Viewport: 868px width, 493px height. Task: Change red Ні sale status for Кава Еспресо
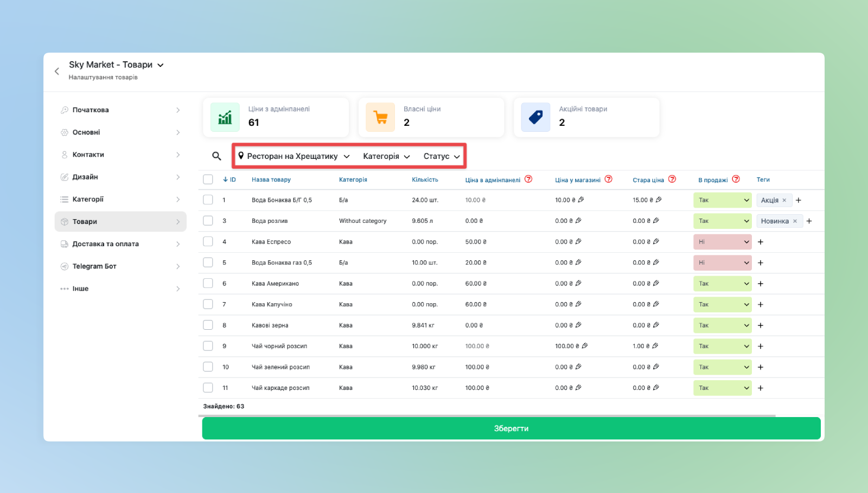(722, 242)
